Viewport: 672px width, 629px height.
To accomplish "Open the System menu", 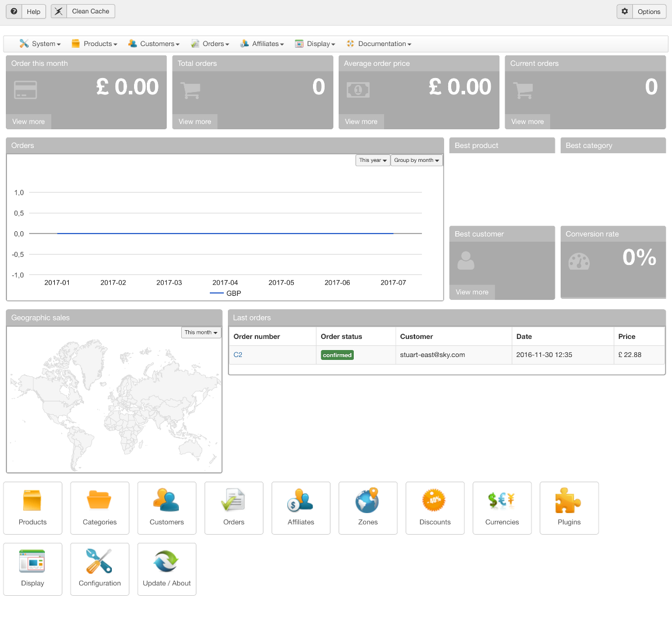I will 40,44.
